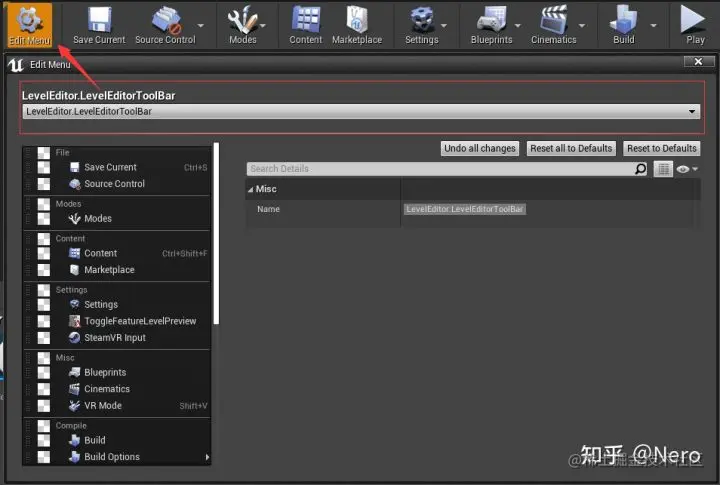Open the Build toolbar dropdown arrow

[x=653, y=26]
